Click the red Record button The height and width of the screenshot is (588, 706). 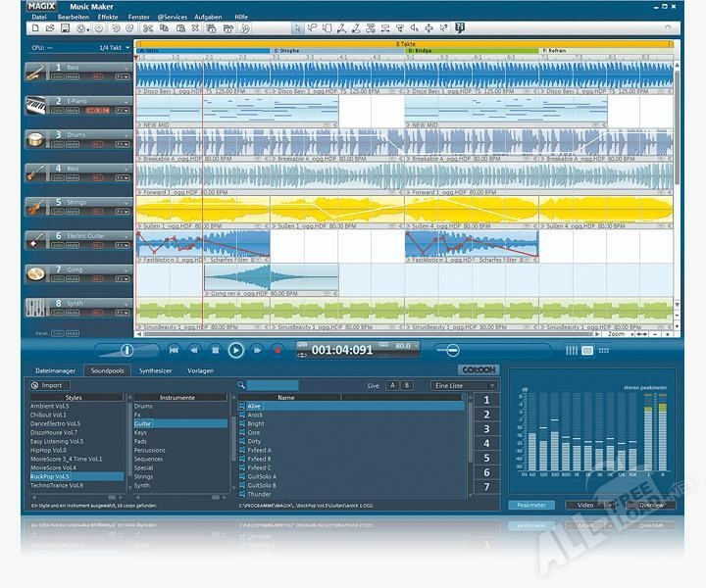(277, 350)
